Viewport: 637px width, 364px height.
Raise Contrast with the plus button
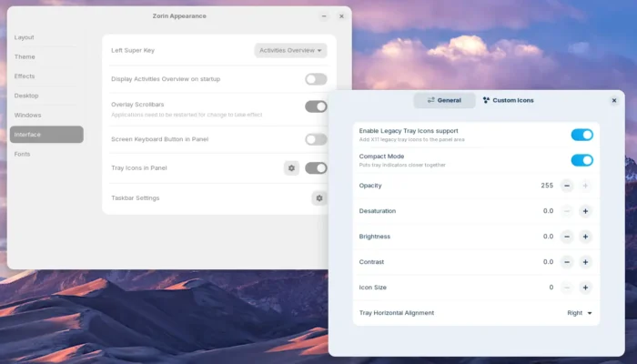click(585, 262)
